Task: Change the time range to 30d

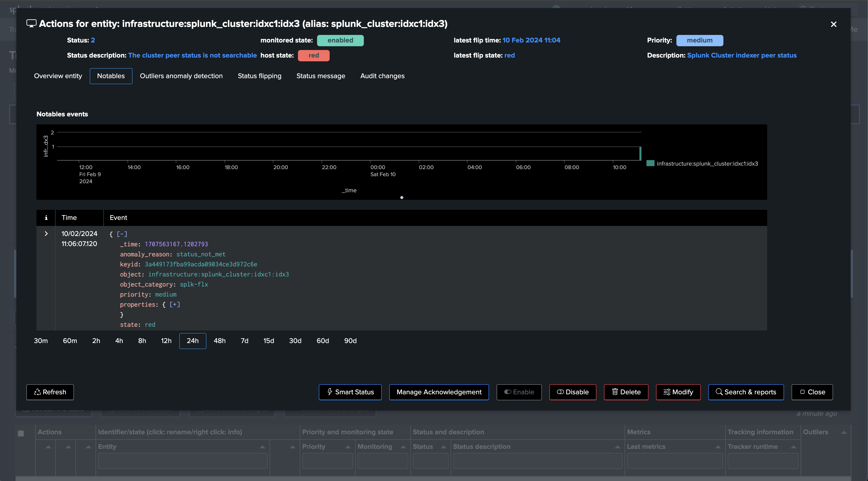Action: point(295,341)
